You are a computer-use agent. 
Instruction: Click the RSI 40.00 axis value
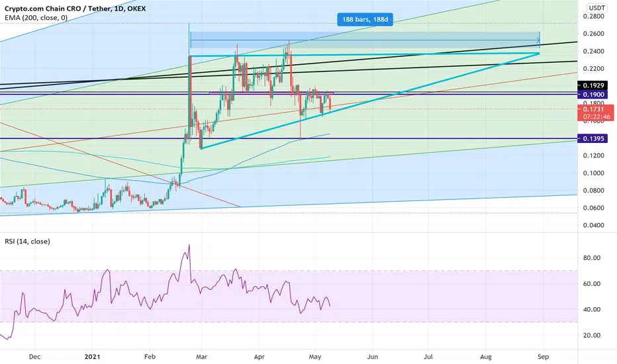591,309
